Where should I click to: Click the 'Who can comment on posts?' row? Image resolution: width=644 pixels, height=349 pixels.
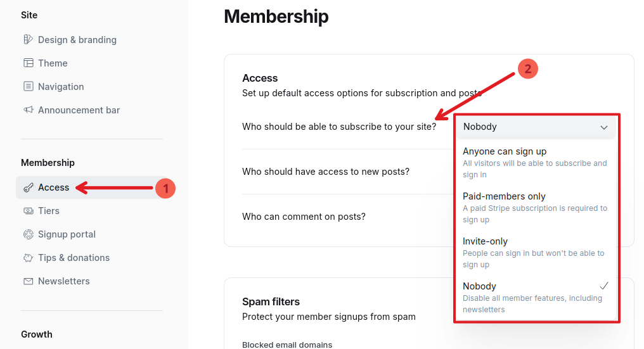[x=304, y=217]
